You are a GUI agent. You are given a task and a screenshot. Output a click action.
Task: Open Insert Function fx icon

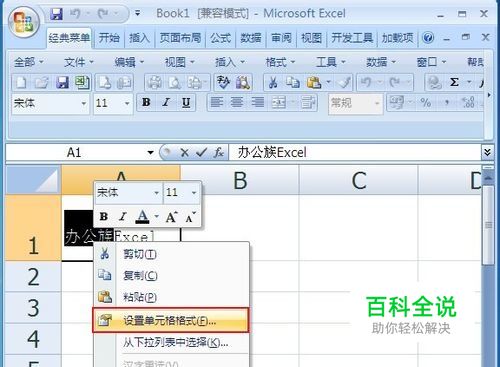(x=219, y=153)
